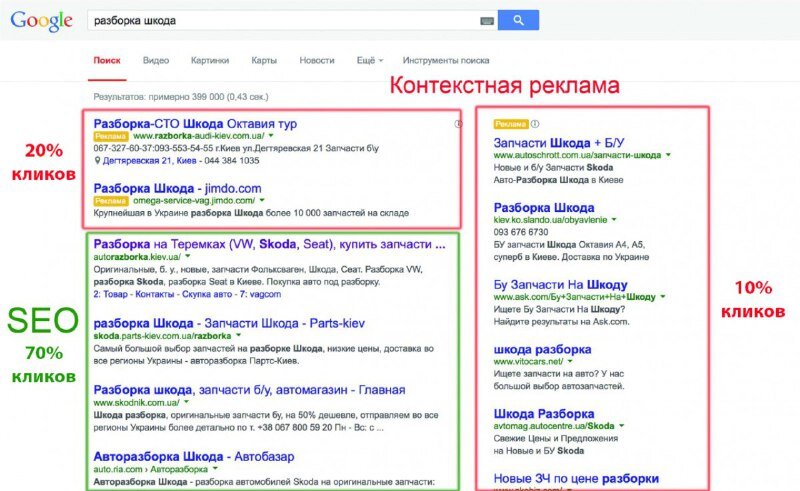
Task: Click the www.skodnik.com.ua green URL
Action: click(x=136, y=402)
